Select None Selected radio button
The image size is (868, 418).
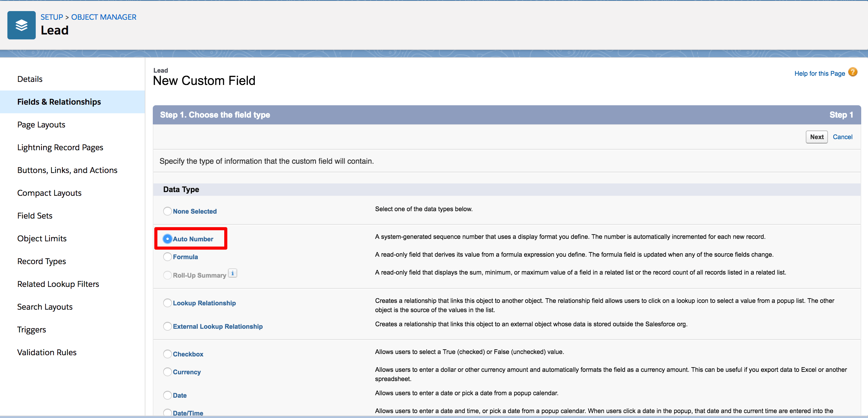168,211
